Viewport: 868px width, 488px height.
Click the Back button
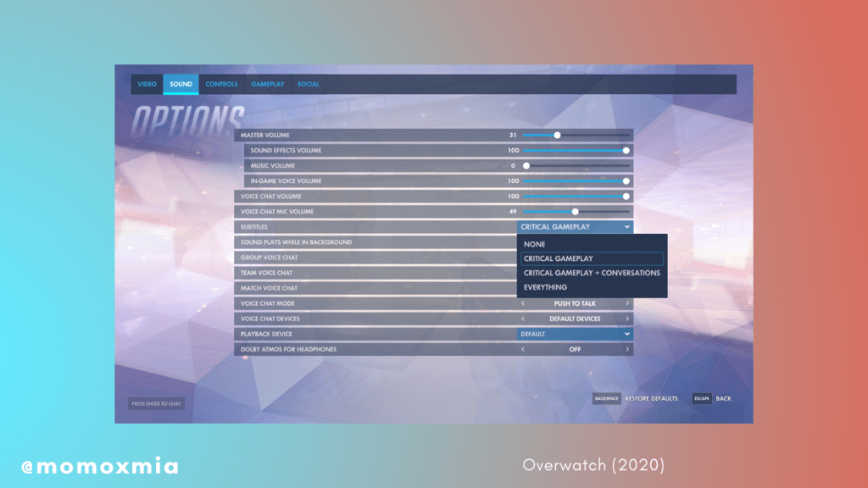click(x=722, y=398)
